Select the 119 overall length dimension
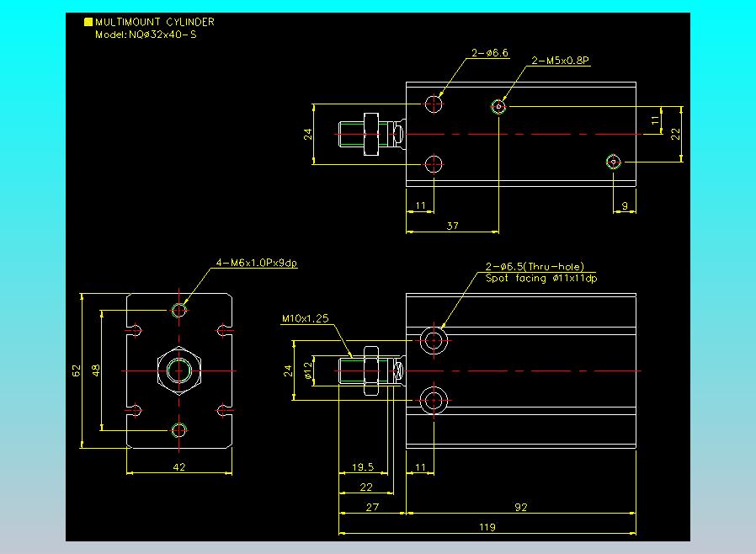Image resolution: width=756 pixels, height=554 pixels. point(487,527)
